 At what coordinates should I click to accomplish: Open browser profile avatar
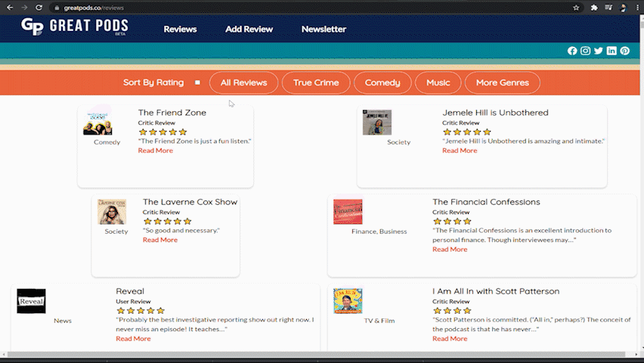(x=623, y=8)
